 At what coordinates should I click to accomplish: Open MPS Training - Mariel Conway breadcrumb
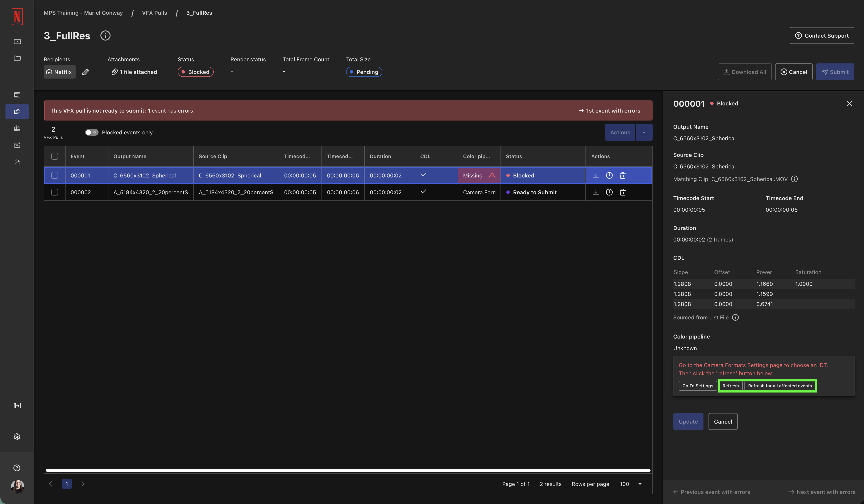83,13
